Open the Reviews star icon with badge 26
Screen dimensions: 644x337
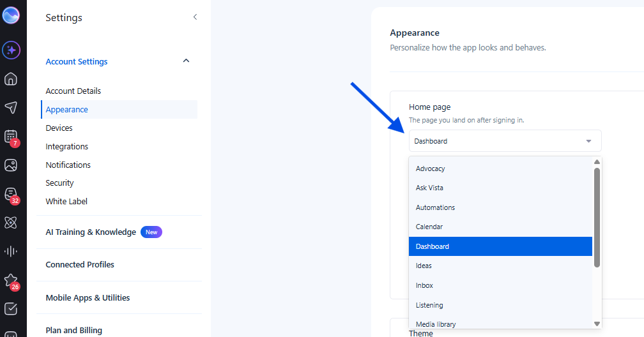point(11,281)
